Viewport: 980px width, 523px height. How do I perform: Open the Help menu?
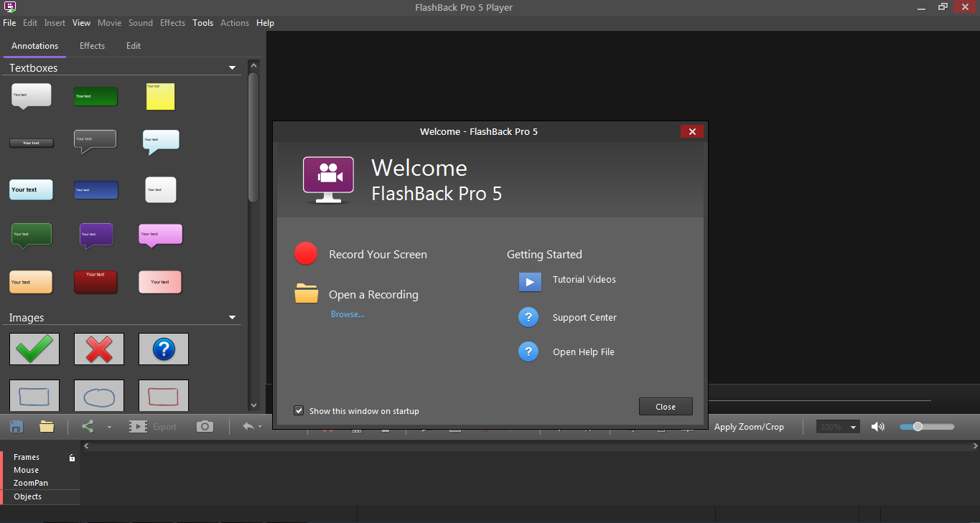point(265,23)
